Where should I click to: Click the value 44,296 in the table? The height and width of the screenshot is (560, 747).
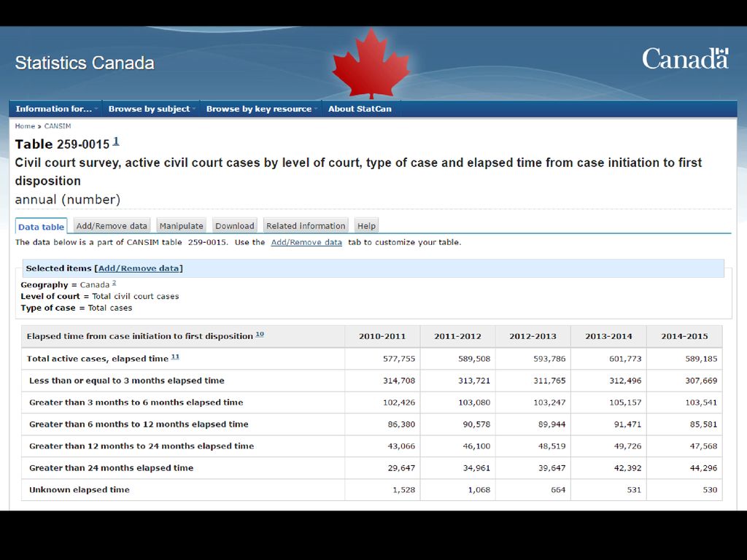703,469
